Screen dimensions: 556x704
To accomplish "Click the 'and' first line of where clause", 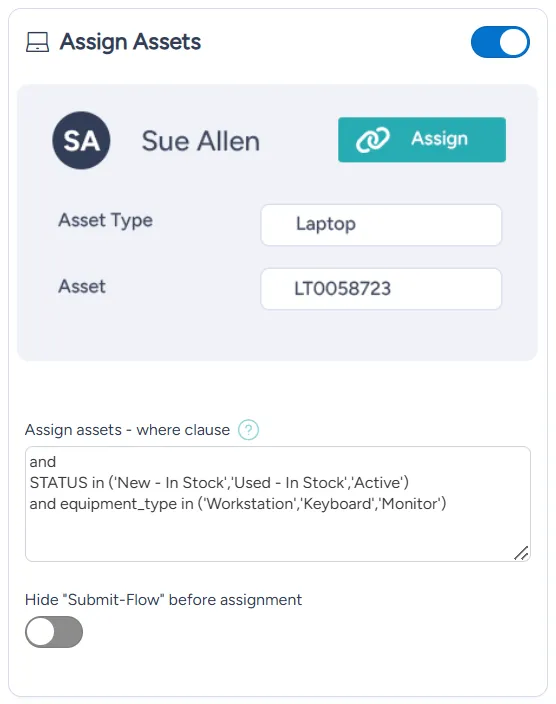I will click(x=43, y=462).
